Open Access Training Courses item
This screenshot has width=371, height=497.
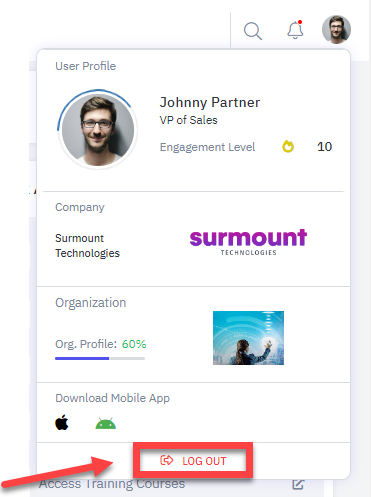112,484
